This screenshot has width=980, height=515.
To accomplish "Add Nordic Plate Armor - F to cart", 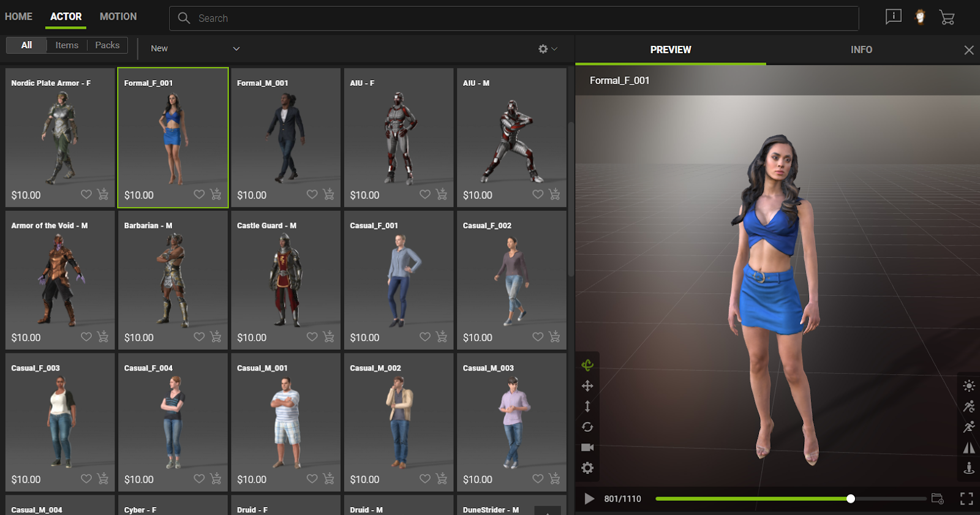I will click(103, 194).
